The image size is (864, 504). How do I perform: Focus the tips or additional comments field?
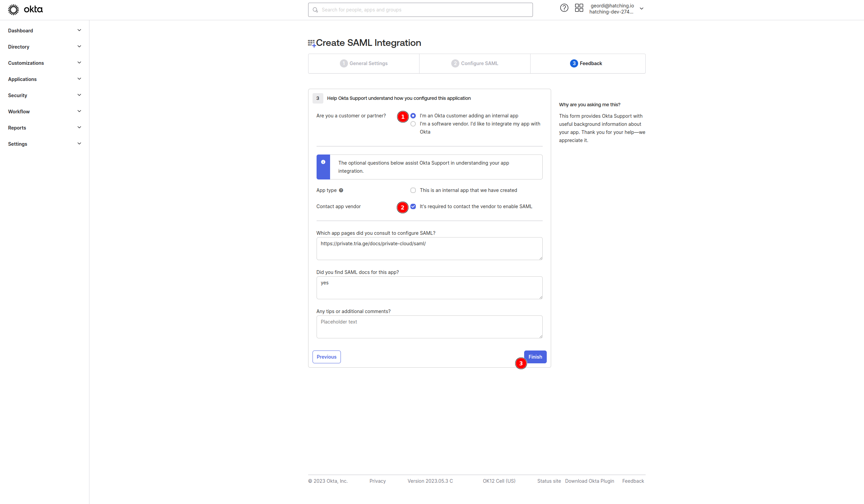(x=429, y=327)
